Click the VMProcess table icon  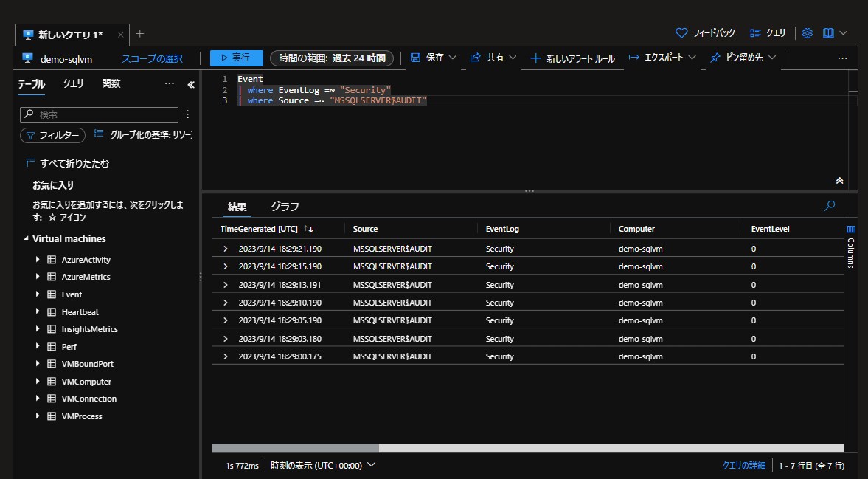(x=52, y=416)
